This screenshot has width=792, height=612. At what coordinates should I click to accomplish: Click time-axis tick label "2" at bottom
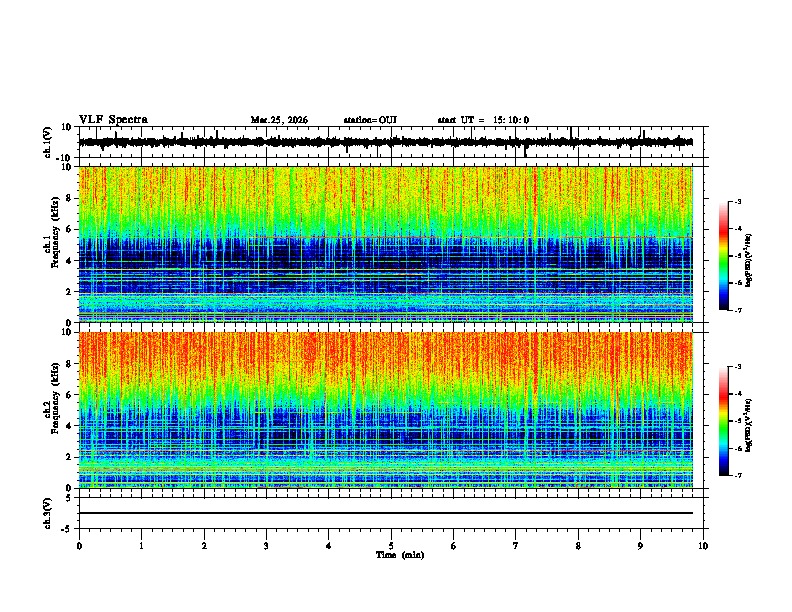coord(204,546)
